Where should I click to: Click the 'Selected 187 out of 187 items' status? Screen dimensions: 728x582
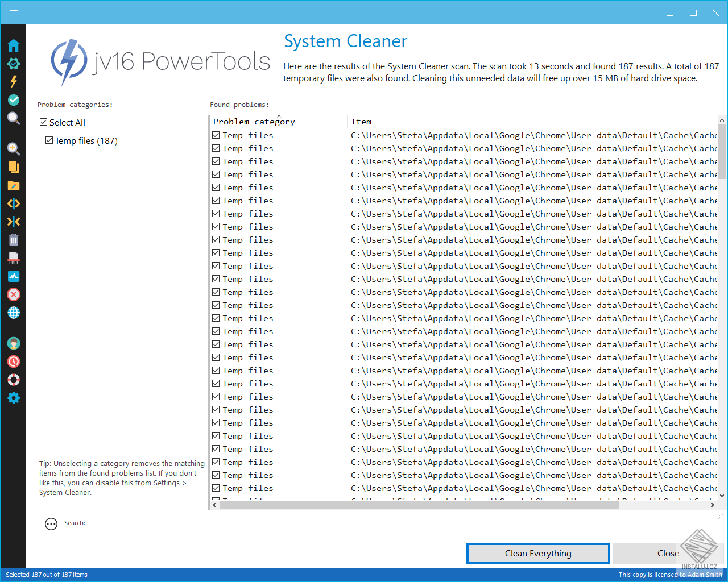pos(47,575)
